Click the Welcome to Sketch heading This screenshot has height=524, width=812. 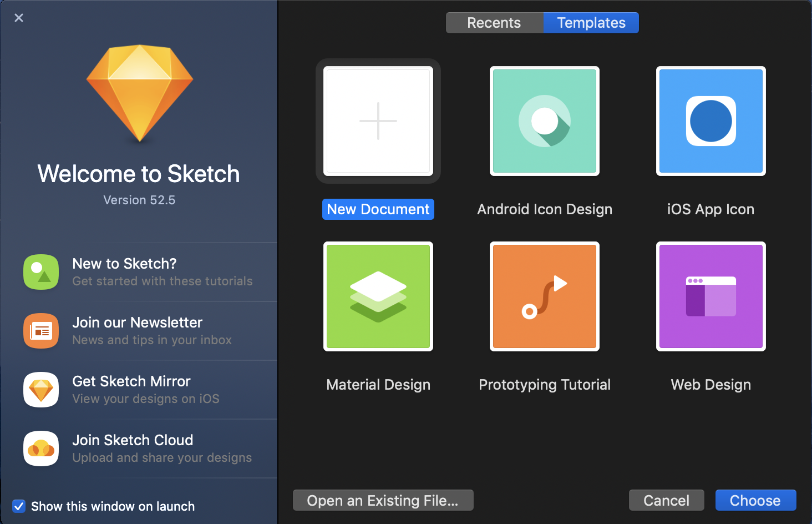coord(139,174)
